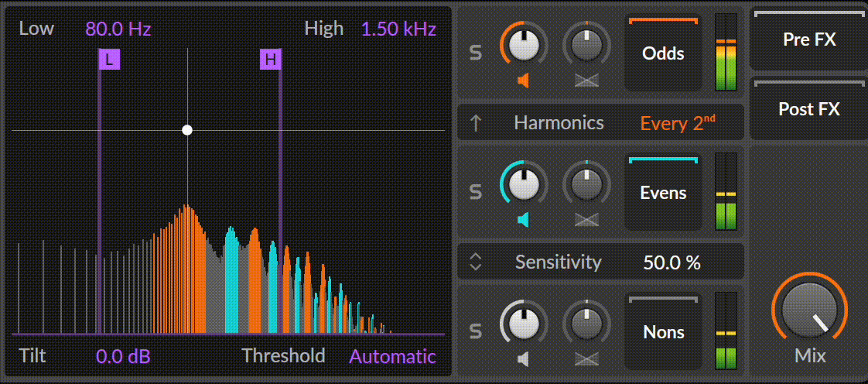Click the Nons channel crossfade icon

pyautogui.click(x=586, y=360)
